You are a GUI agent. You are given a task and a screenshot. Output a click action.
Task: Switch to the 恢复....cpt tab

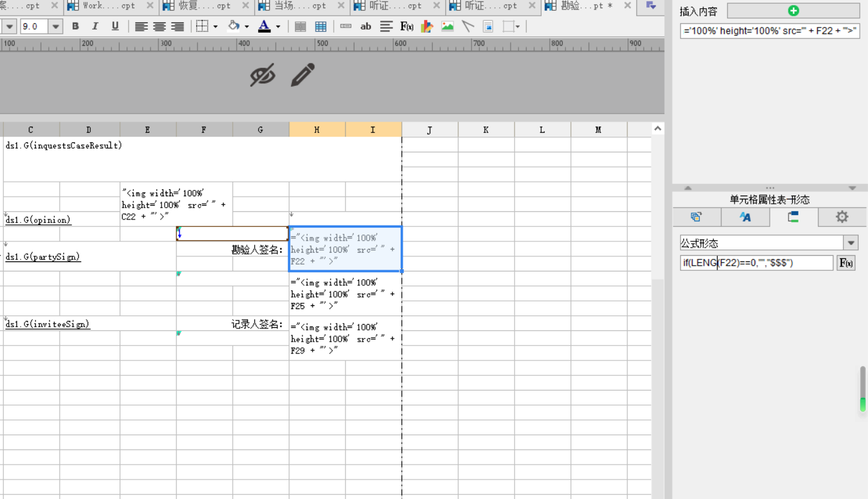pyautogui.click(x=204, y=6)
